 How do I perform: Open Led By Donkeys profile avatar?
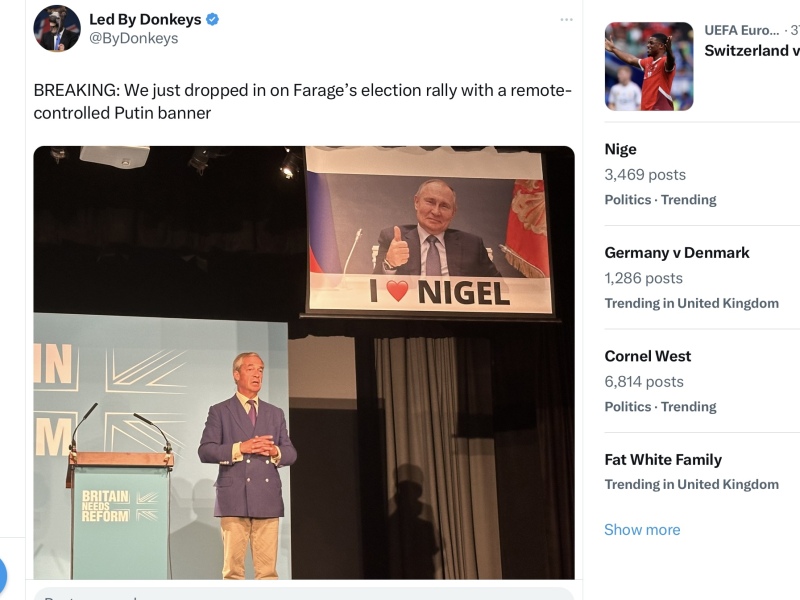57,29
